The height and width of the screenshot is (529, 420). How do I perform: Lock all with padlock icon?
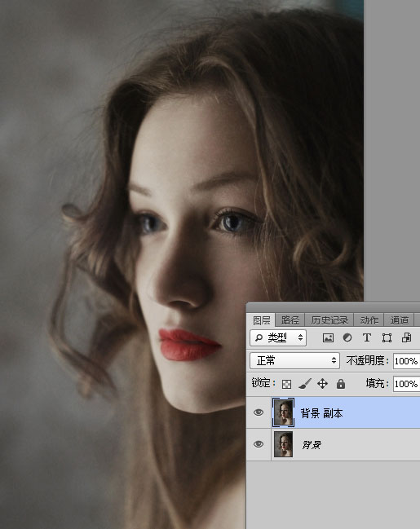(341, 384)
